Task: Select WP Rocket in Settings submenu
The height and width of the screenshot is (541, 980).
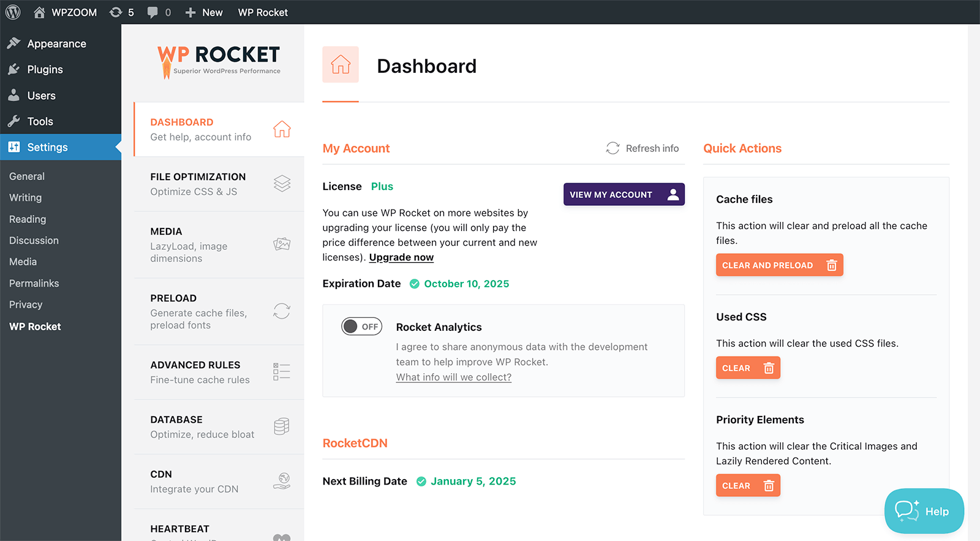Action: tap(35, 327)
